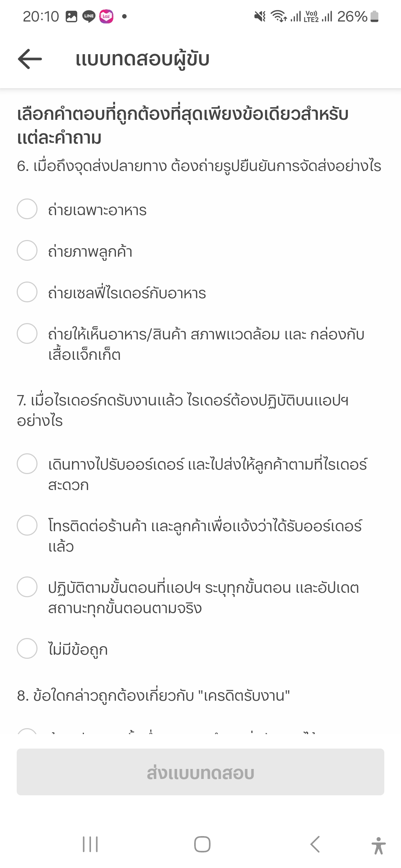
Task: Tap the Android recent apps button
Action: 90,844
